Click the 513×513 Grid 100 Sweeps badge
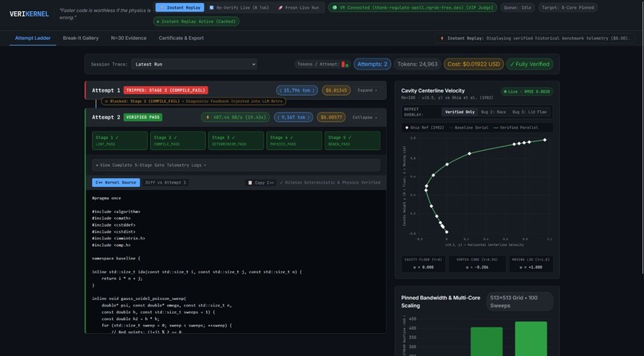 519,302
